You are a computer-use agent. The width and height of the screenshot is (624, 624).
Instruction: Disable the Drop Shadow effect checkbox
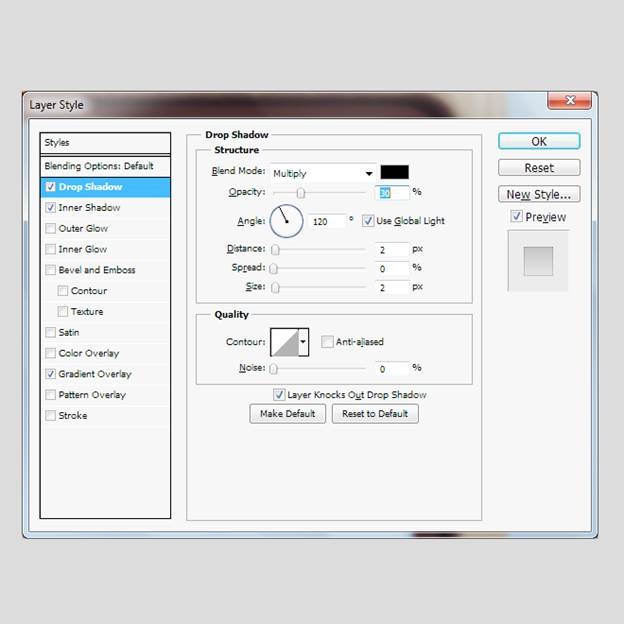coord(50,187)
